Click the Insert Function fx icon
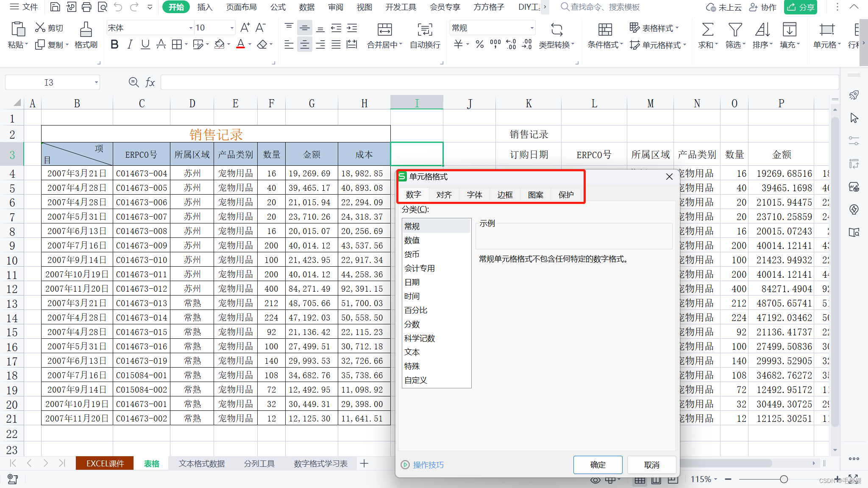The image size is (868, 488). pos(150,82)
